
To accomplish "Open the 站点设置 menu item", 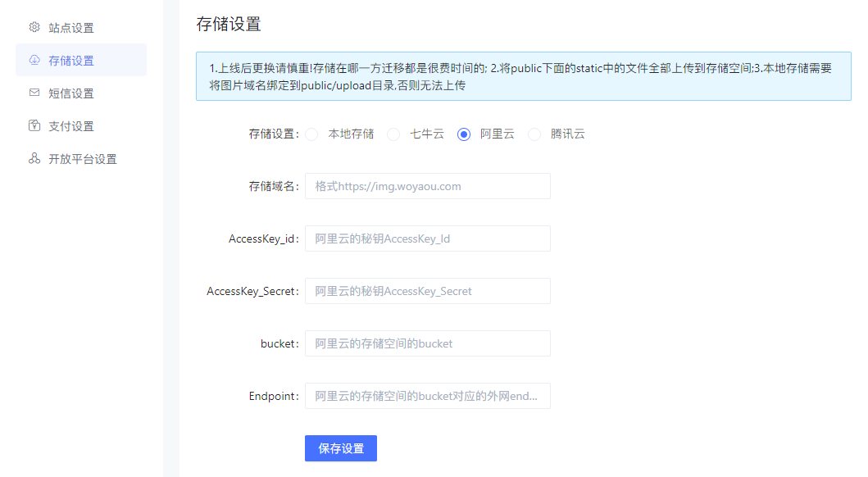I will [x=81, y=28].
